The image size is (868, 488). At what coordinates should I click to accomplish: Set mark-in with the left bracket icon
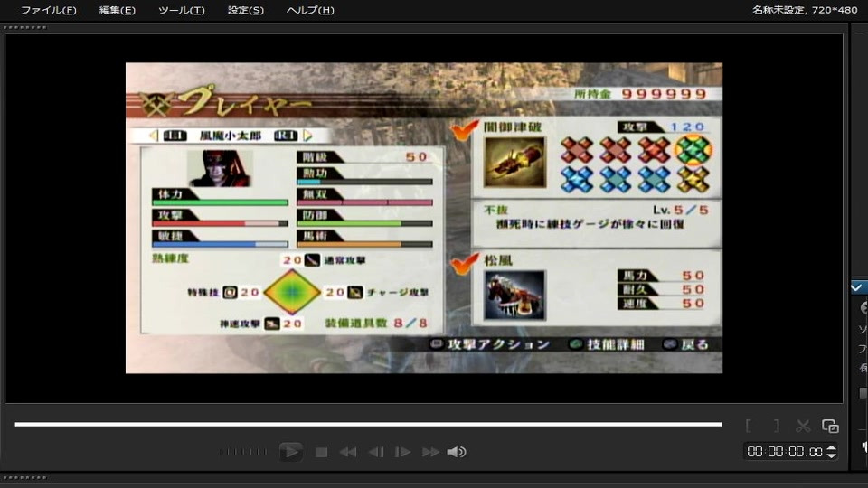[749, 426]
